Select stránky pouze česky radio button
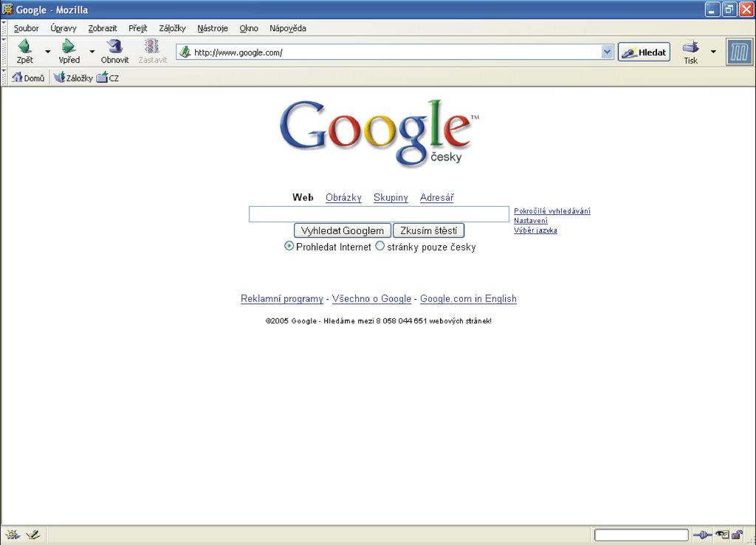Viewport: 756px width, 545px height. [x=380, y=246]
